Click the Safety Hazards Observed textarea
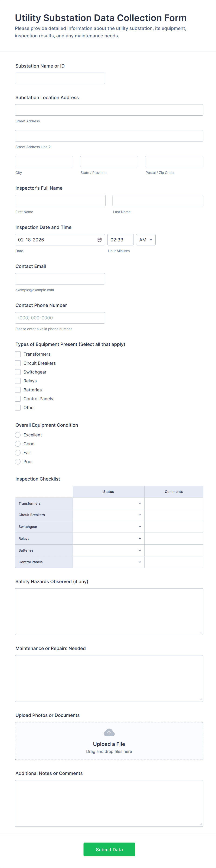This screenshot has height=868, width=216. (109, 611)
